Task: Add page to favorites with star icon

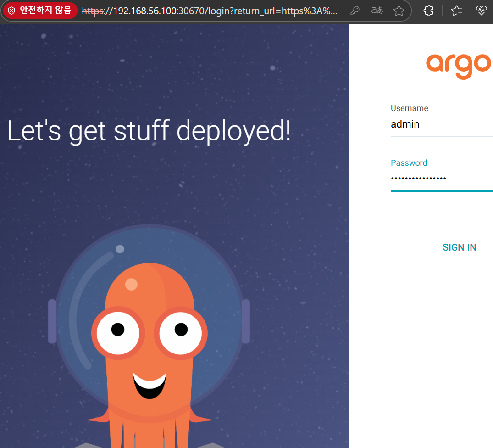Action: click(x=399, y=11)
